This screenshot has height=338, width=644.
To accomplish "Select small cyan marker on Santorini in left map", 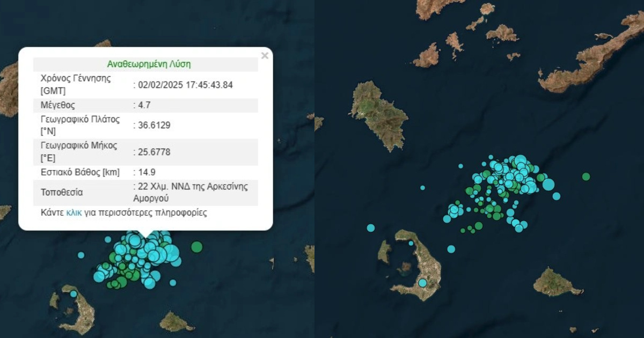I will coord(74,294).
